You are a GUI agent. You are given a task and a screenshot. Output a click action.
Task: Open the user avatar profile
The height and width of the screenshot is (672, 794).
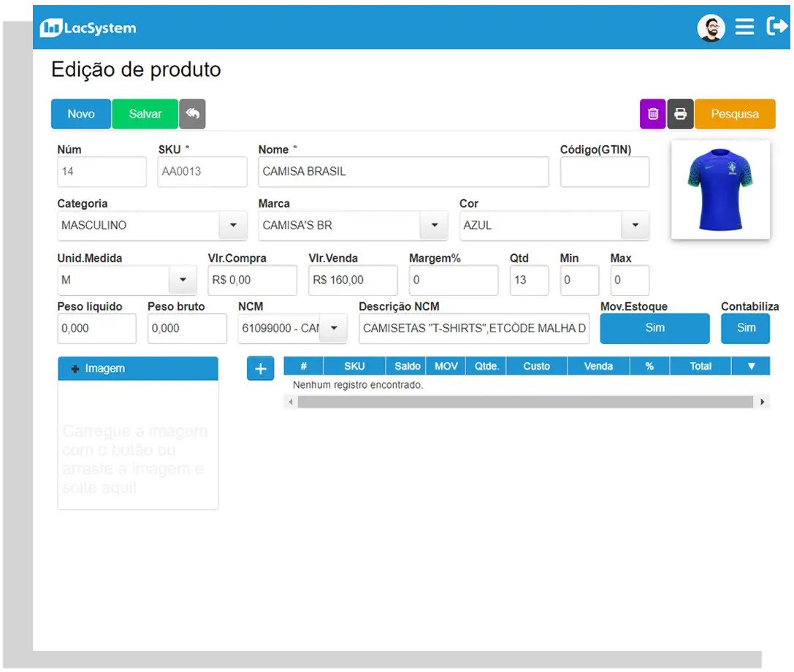pyautogui.click(x=711, y=28)
